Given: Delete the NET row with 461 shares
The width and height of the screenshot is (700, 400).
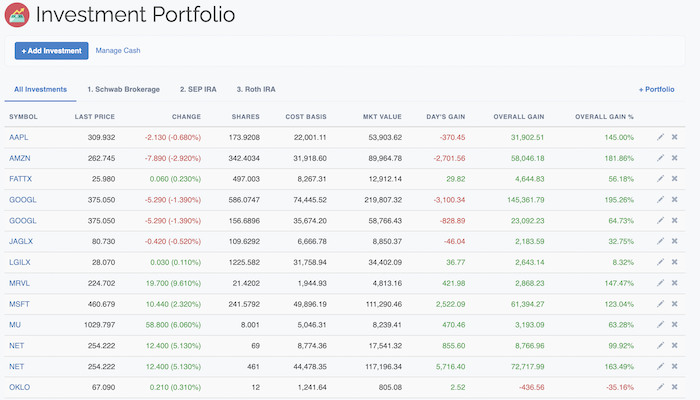Looking at the screenshot, I should [675, 367].
